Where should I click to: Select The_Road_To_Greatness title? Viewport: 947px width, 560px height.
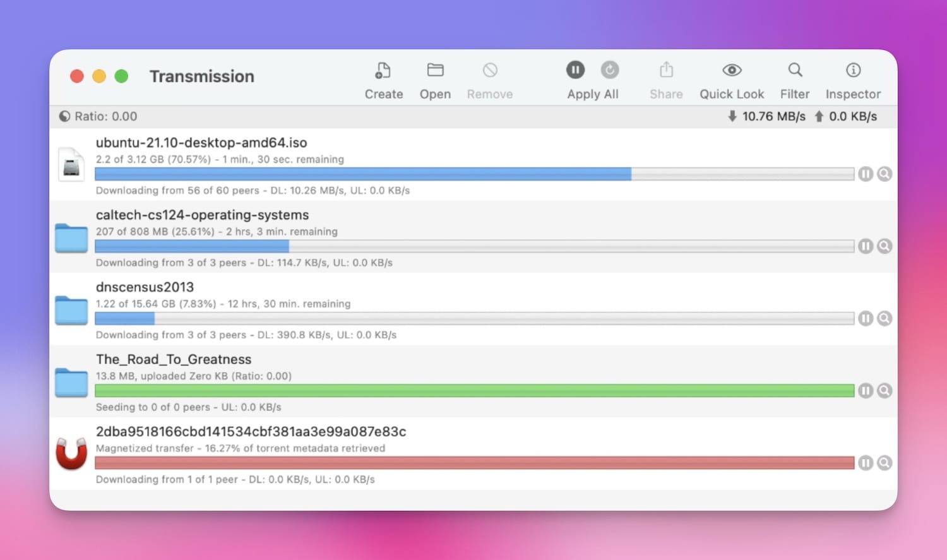click(174, 359)
